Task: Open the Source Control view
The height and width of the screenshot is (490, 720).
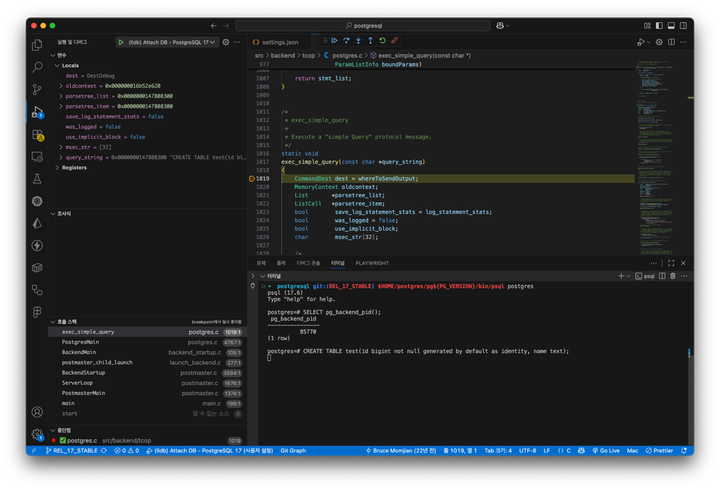Action: tap(37, 90)
